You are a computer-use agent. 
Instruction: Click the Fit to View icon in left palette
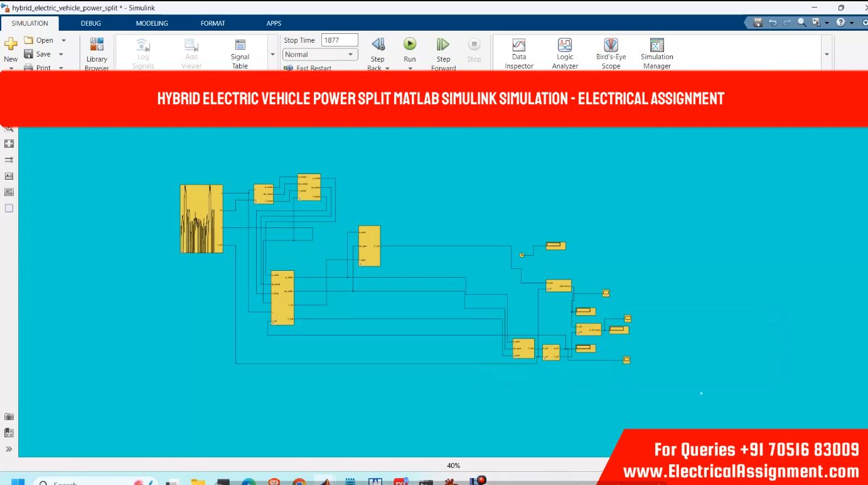tap(9, 144)
